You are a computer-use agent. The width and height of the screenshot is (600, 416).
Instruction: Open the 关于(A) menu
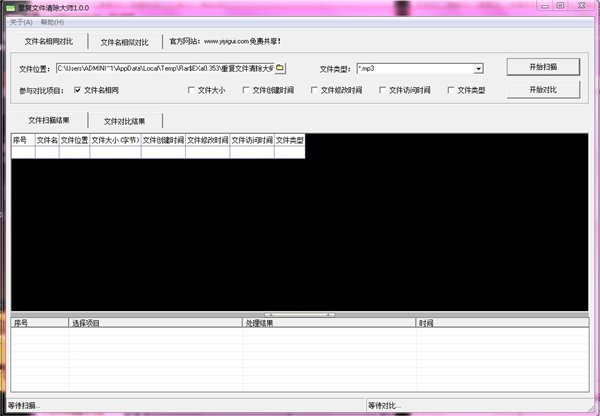[x=21, y=22]
